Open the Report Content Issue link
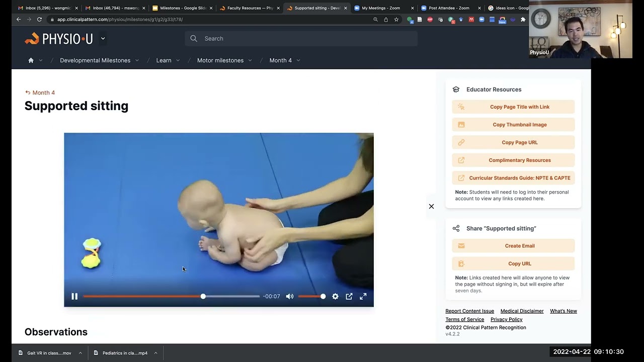This screenshot has height=362, width=644. coord(469,311)
